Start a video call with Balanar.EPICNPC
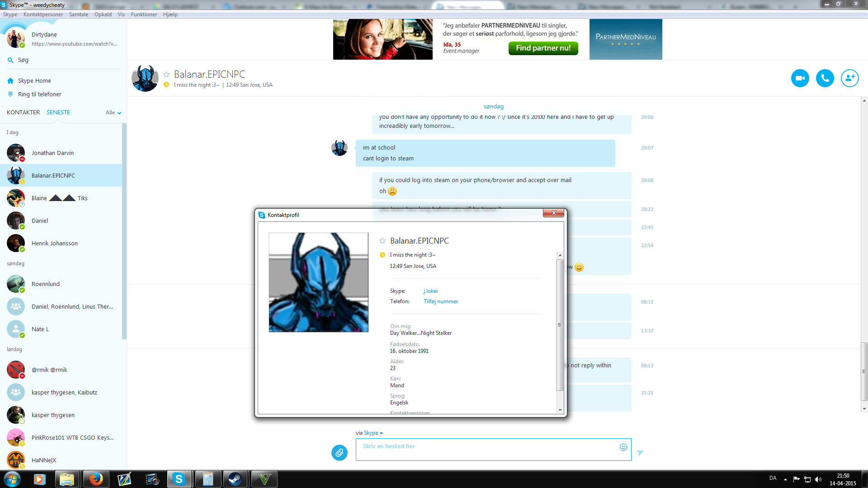Image resolution: width=868 pixels, height=488 pixels. tap(800, 78)
